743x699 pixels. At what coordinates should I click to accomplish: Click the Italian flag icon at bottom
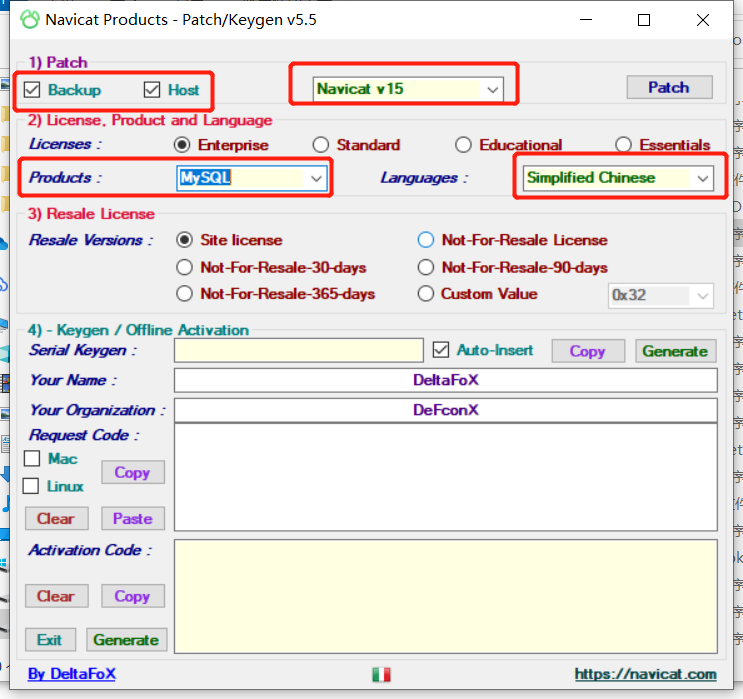point(381,674)
